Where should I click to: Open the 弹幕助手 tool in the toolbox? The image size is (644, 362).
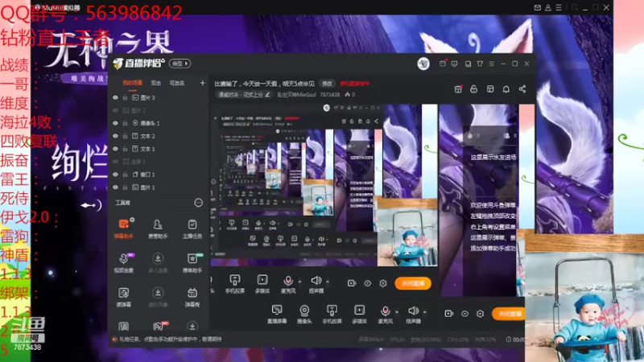click(123, 229)
